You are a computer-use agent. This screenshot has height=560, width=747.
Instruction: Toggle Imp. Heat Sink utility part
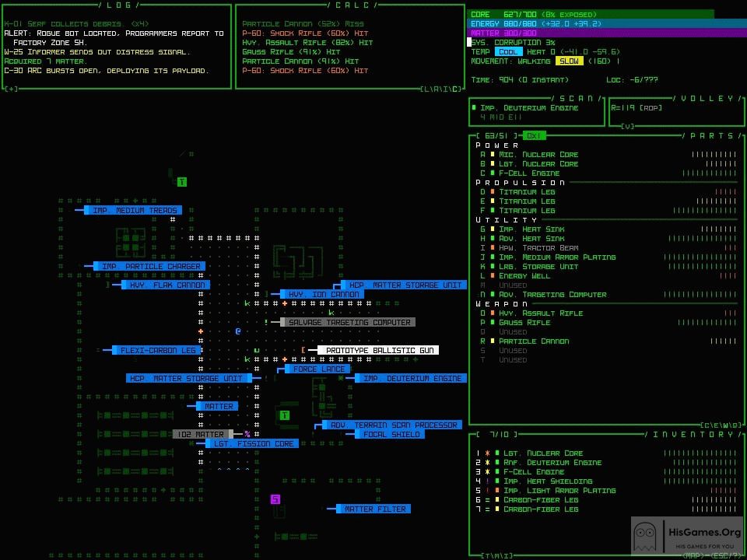click(608, 229)
